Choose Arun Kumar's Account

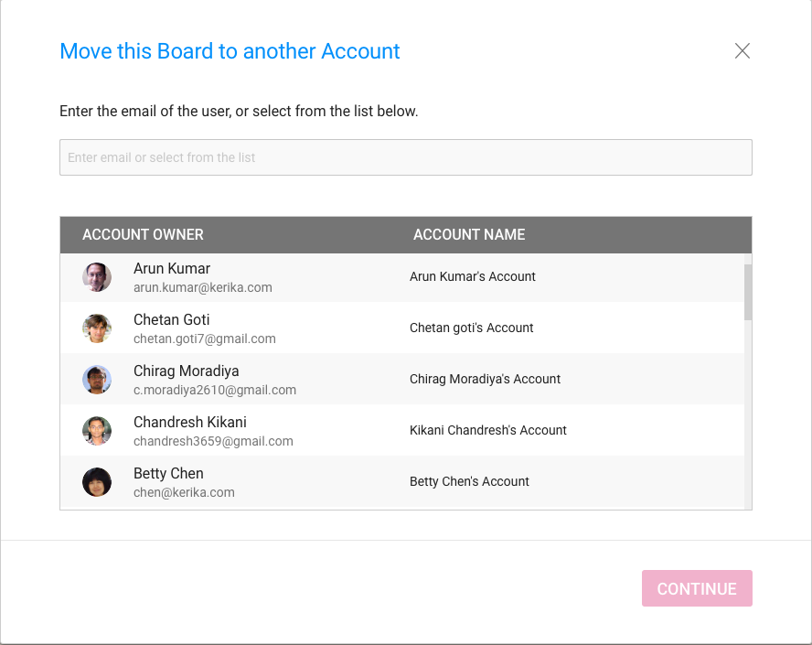tap(472, 276)
